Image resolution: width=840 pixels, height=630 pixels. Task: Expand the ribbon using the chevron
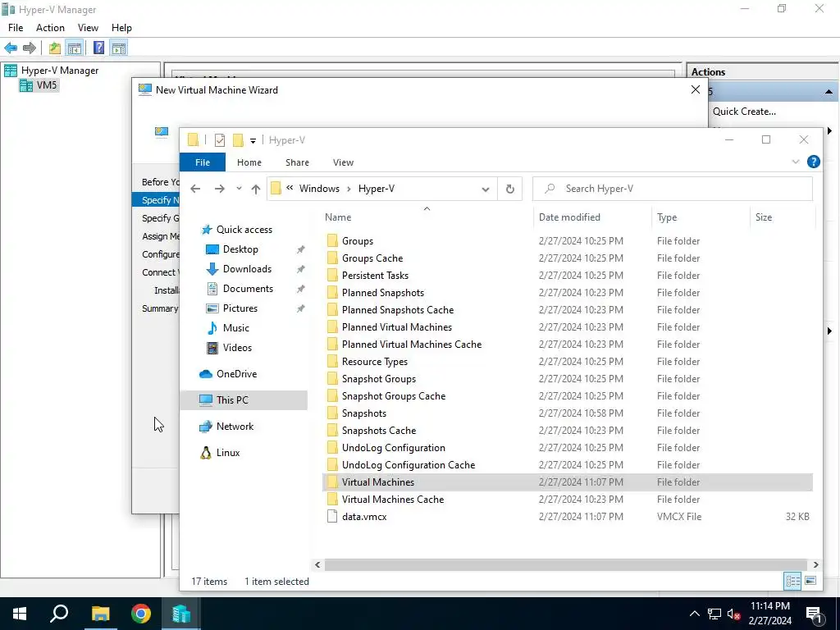(796, 162)
